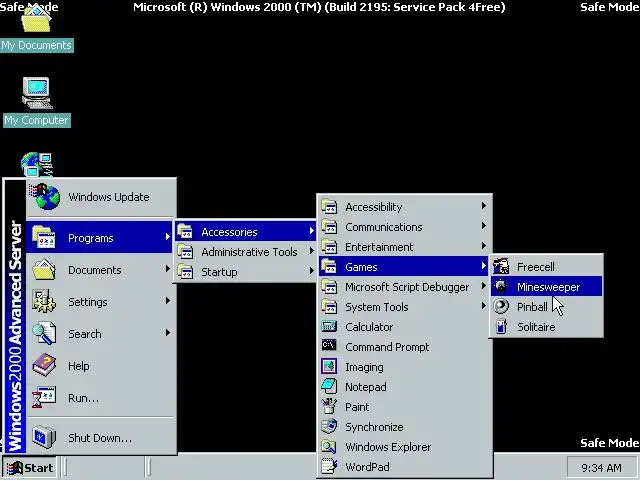The image size is (640, 480).
Task: Click the Entertainment folder icon
Action: [x=329, y=246]
